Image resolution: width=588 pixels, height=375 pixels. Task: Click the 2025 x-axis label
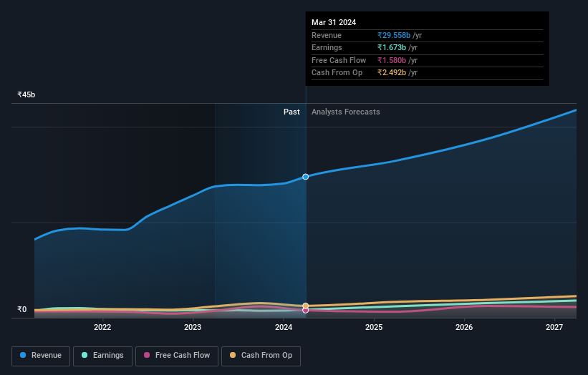pyautogui.click(x=374, y=328)
